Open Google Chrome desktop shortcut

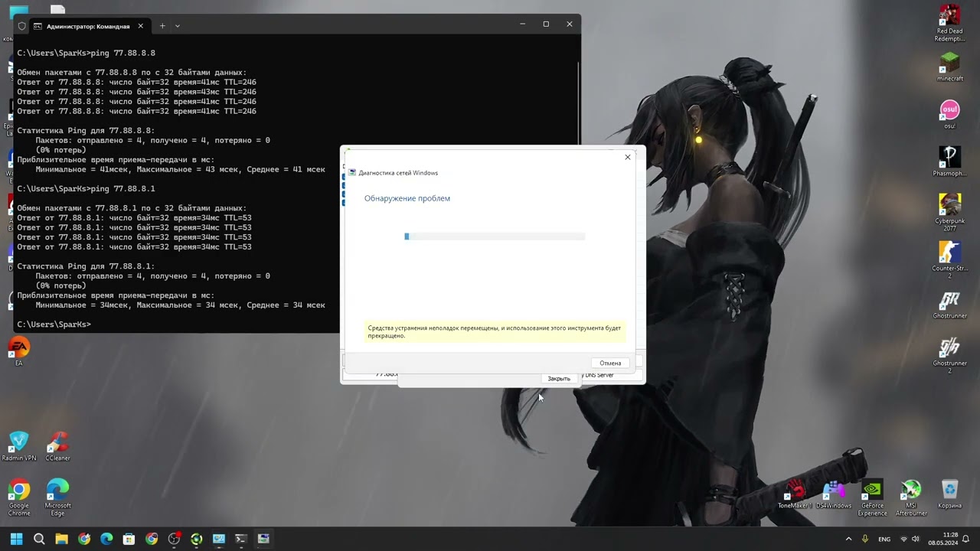[19, 497]
